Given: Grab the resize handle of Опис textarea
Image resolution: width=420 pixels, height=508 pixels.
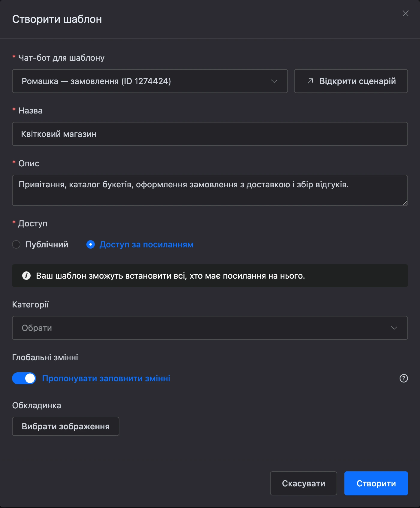Looking at the screenshot, I should pyautogui.click(x=405, y=203).
